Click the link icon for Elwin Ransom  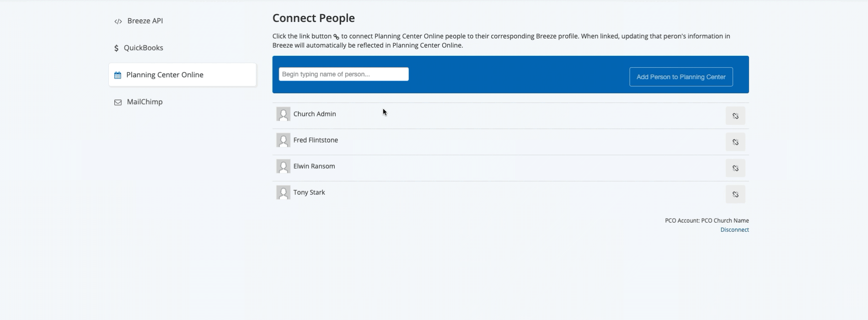(x=735, y=168)
